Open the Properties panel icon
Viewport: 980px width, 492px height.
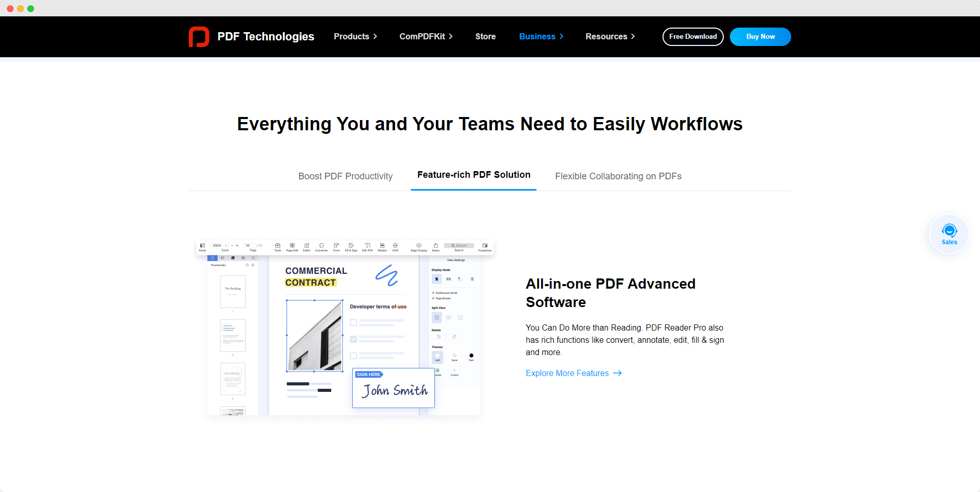click(485, 246)
